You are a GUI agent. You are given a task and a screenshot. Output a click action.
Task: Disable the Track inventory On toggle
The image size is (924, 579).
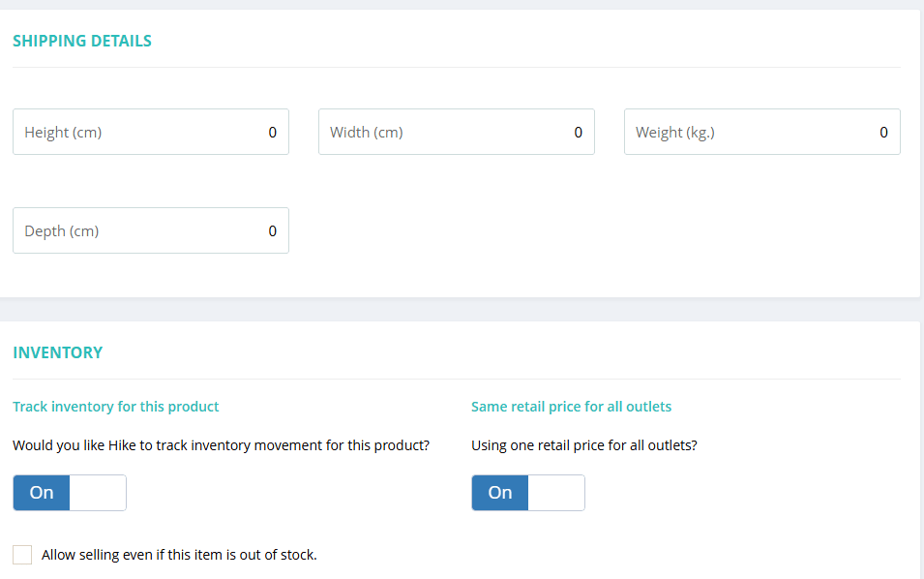click(42, 493)
